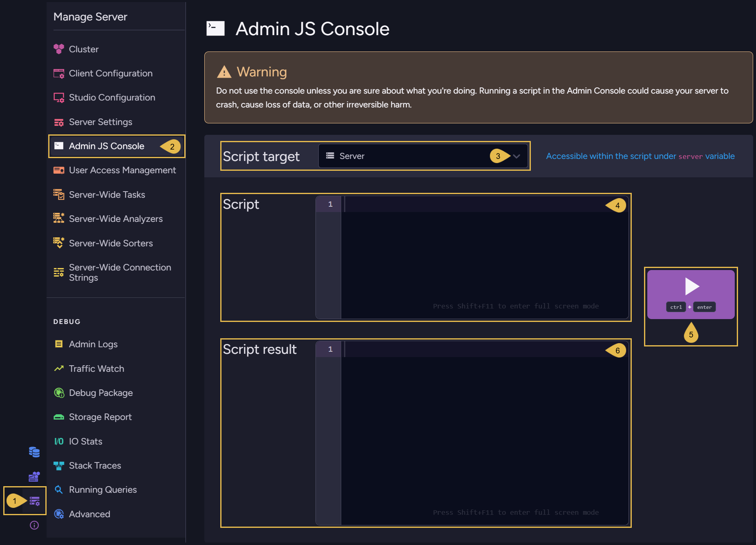Click the IO Stats icon
This screenshot has width=756, height=545.
click(59, 441)
